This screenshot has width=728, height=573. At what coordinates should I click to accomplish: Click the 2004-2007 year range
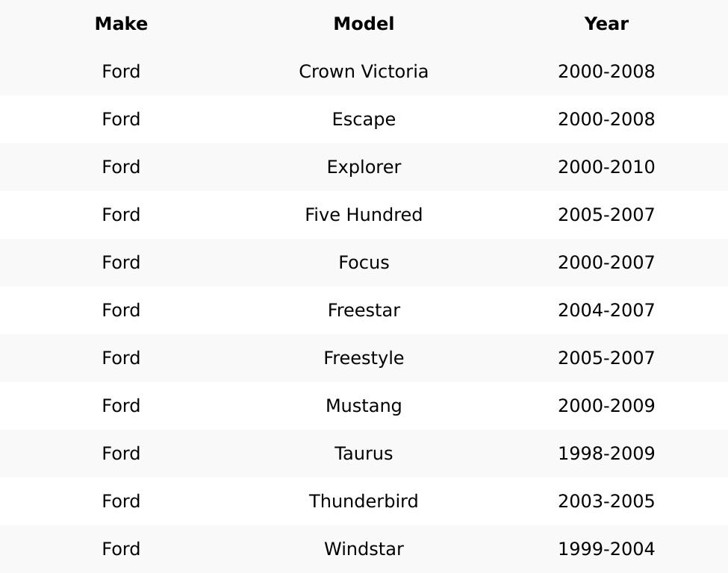(x=606, y=310)
